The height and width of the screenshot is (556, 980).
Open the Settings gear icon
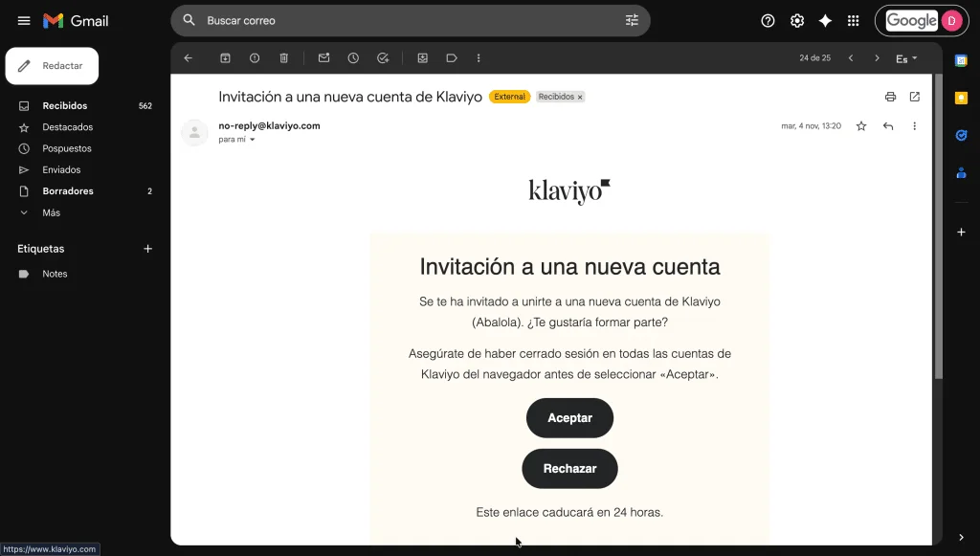797,21
